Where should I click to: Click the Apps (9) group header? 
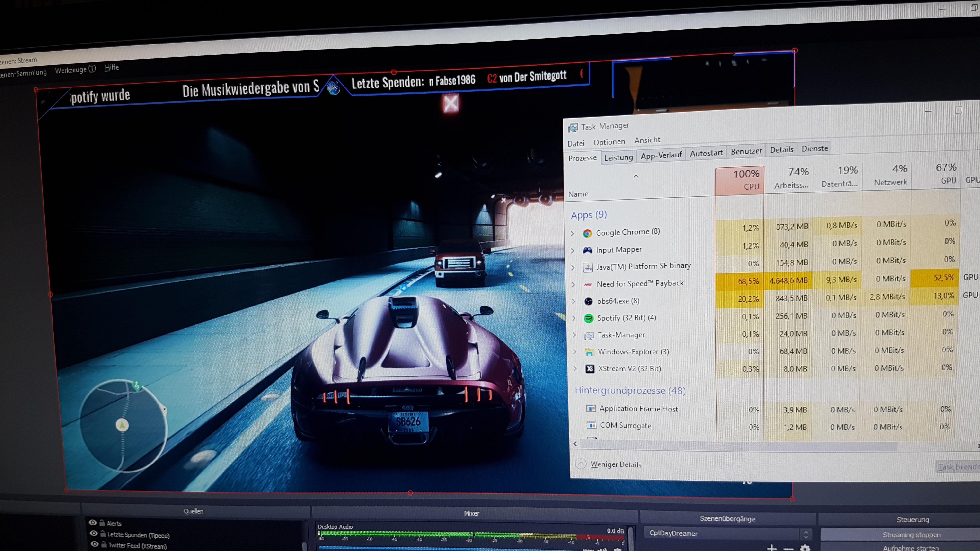click(x=589, y=215)
